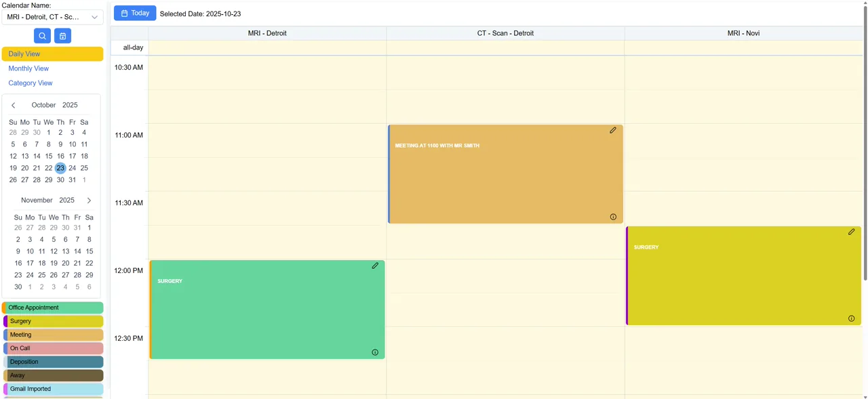This screenshot has height=399, width=868.
Task: Click the search magnifier icon button
Action: [x=42, y=36]
